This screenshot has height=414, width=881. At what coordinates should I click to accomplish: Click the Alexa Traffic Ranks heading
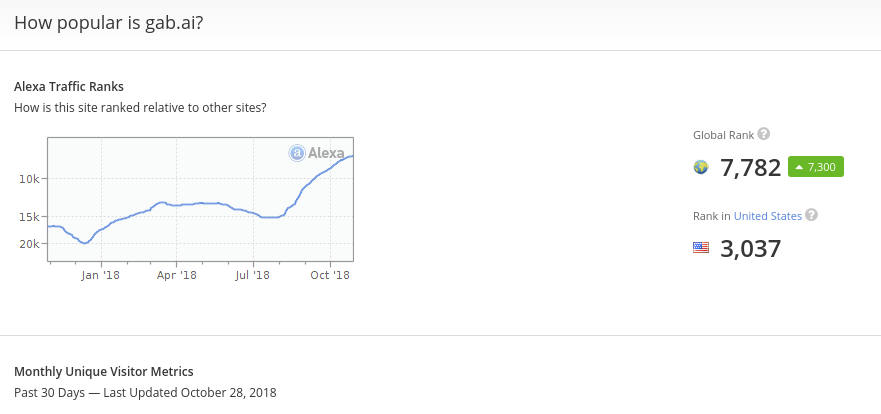pos(69,87)
